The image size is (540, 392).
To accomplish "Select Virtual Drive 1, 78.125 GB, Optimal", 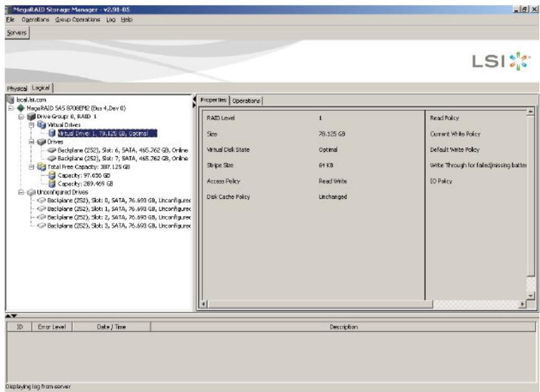I will (107, 133).
